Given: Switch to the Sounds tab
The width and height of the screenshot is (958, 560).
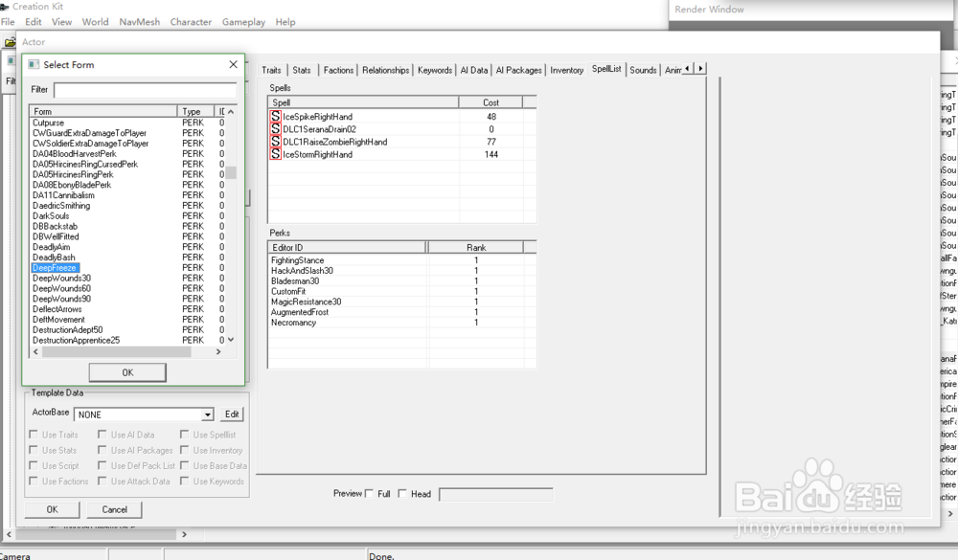Looking at the screenshot, I should pos(643,70).
